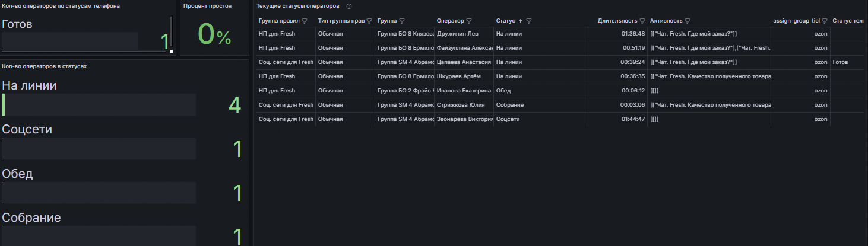Open filter for Длительность column
This screenshot has height=246, width=868.
pos(642,21)
